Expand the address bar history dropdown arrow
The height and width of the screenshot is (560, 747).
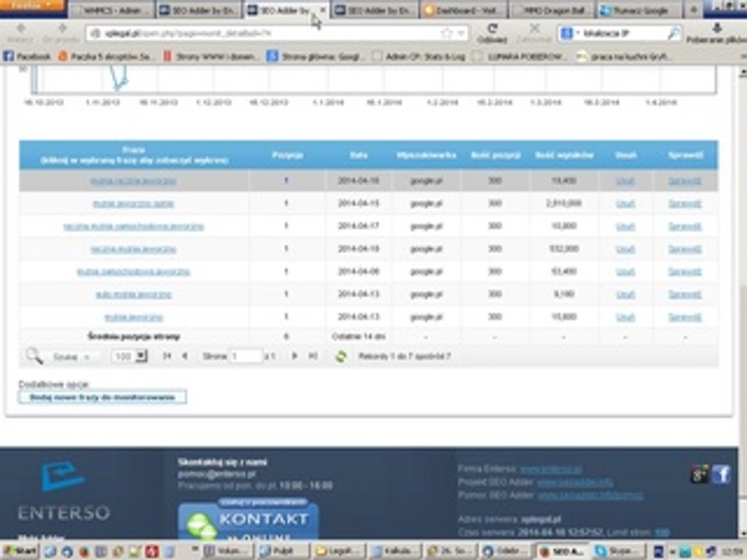pos(461,33)
